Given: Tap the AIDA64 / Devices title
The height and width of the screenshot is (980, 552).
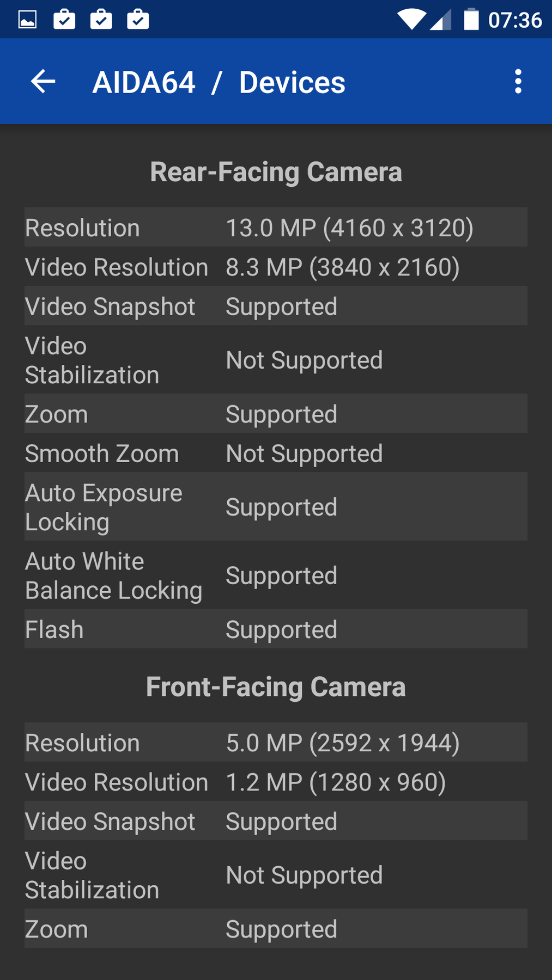Looking at the screenshot, I should point(219,82).
